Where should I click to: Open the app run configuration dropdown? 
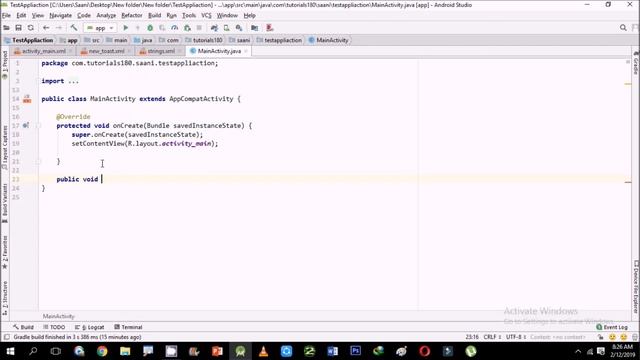(x=100, y=28)
